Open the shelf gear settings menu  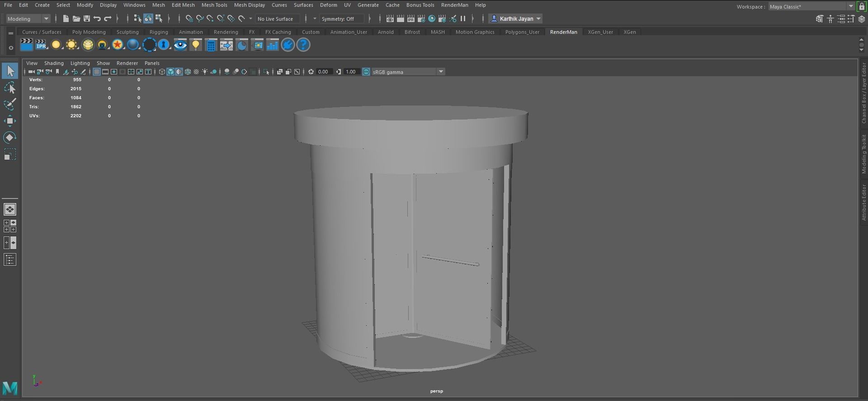point(11,47)
